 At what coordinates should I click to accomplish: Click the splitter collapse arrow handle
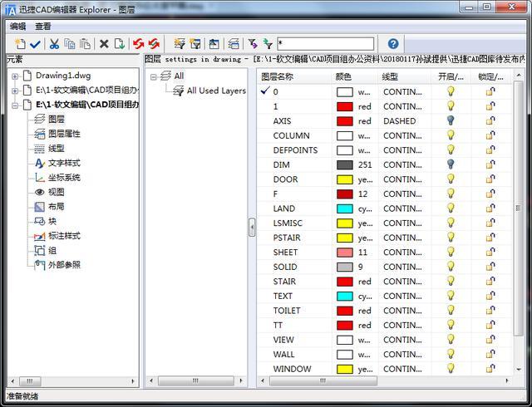point(252,227)
